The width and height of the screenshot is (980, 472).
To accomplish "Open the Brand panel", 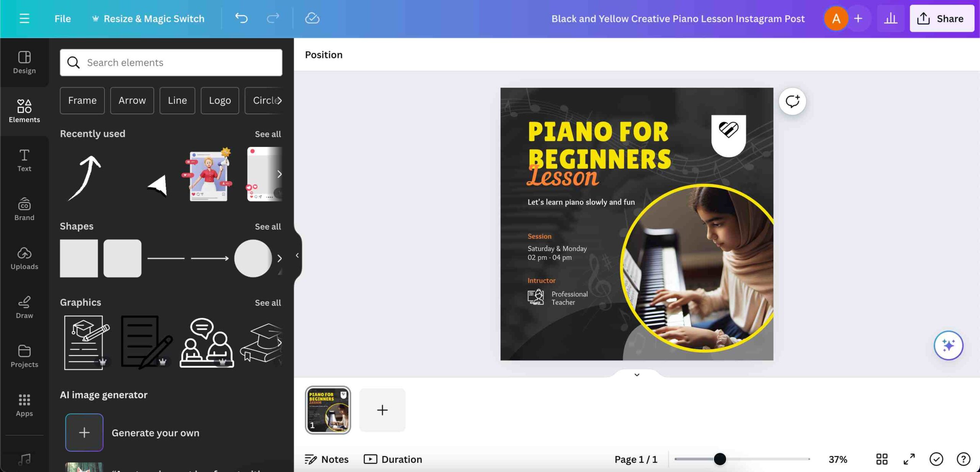I will pos(24,208).
